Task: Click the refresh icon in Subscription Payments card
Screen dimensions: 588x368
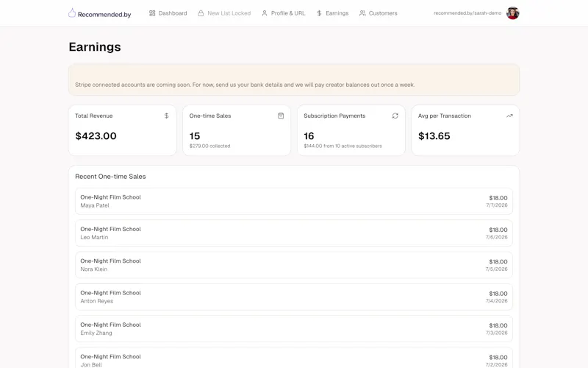Action: [395, 116]
